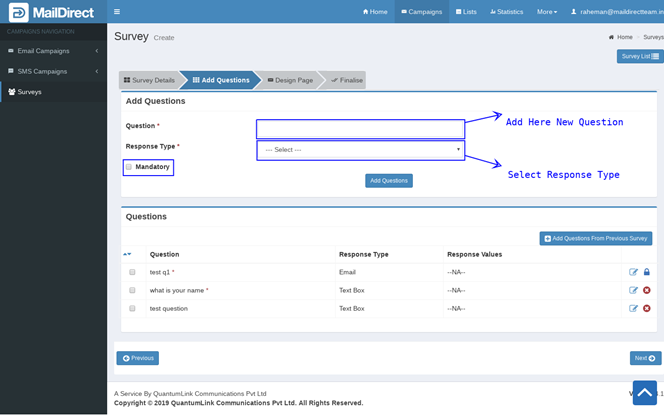Open the Response Type dropdown

(x=360, y=149)
